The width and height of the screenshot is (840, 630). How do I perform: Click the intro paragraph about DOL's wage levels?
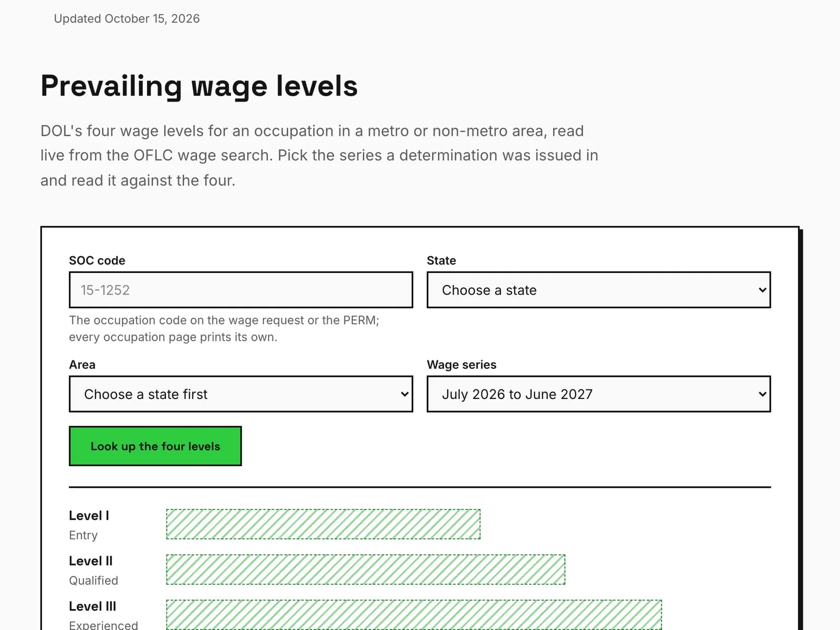[x=319, y=155]
